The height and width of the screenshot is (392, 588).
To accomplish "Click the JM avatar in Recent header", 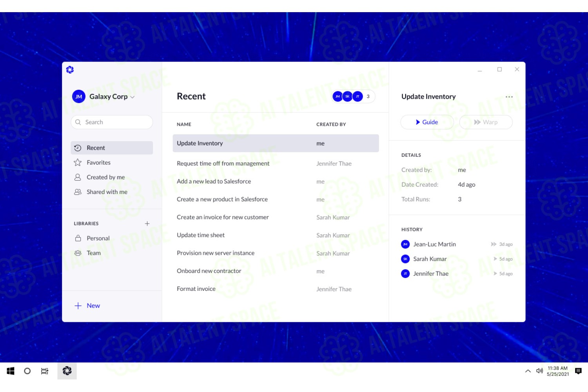I will pyautogui.click(x=338, y=96).
